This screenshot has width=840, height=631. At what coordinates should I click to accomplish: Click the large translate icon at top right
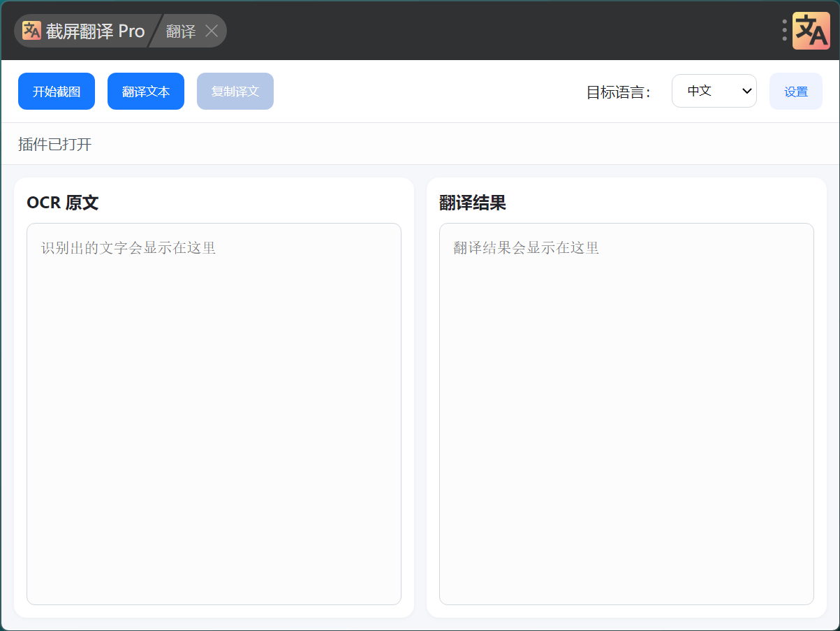811,31
